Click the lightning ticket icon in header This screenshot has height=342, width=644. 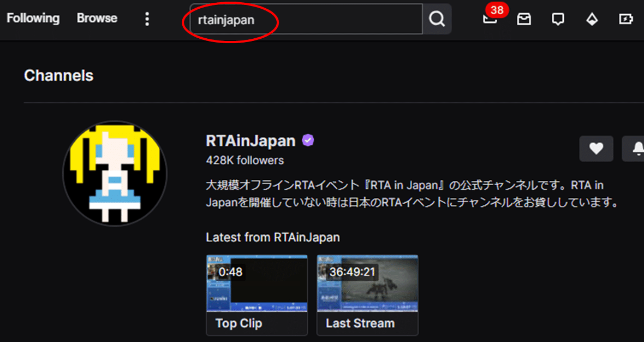tap(626, 19)
